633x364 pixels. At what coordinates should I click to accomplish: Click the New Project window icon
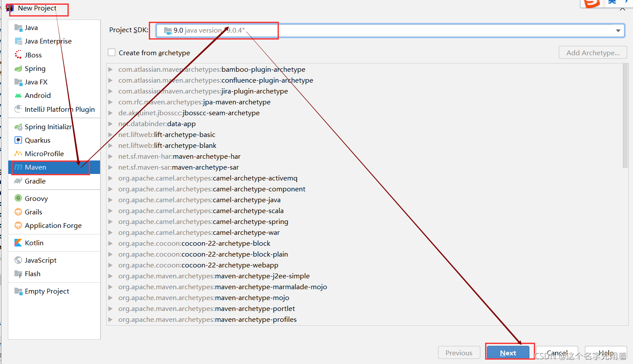coord(10,8)
